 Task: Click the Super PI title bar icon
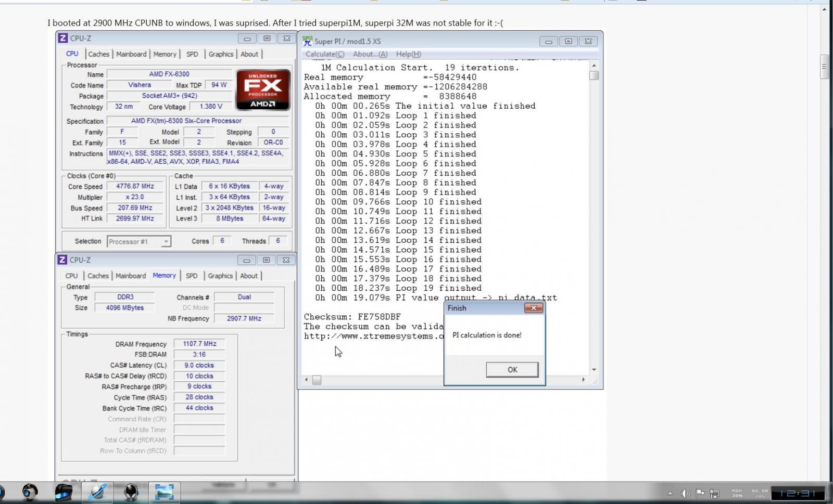tap(307, 41)
